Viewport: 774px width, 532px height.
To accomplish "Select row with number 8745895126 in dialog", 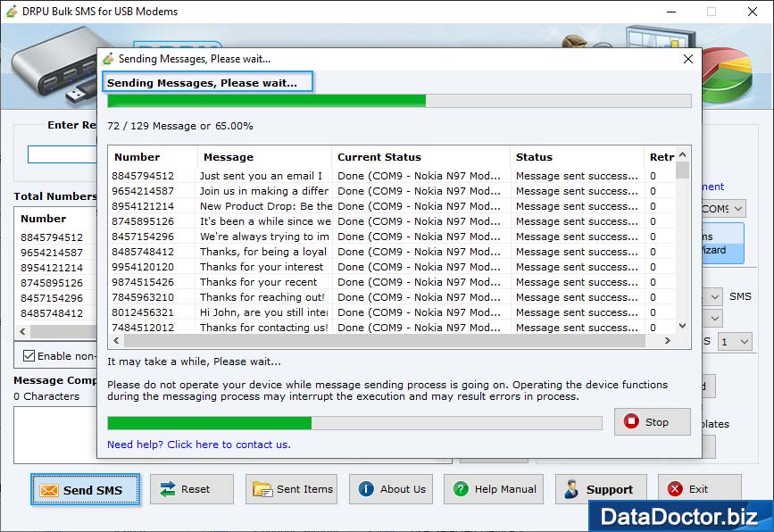I will tap(393, 221).
